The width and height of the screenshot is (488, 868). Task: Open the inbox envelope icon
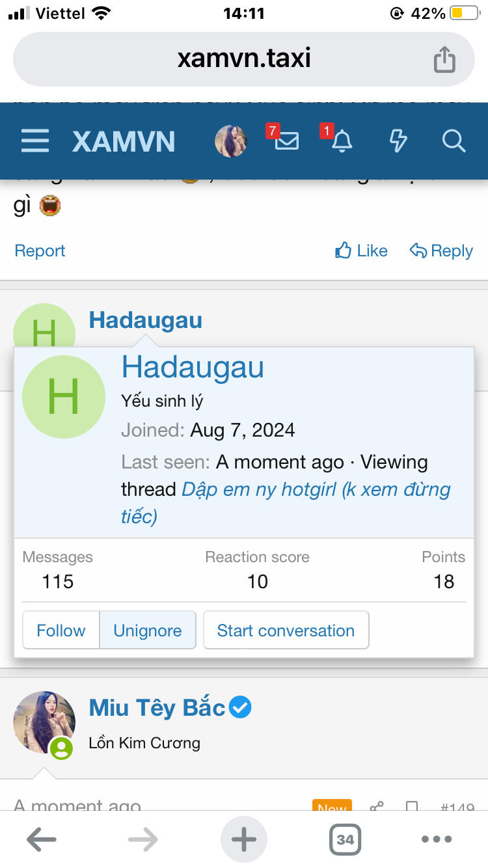tap(286, 141)
